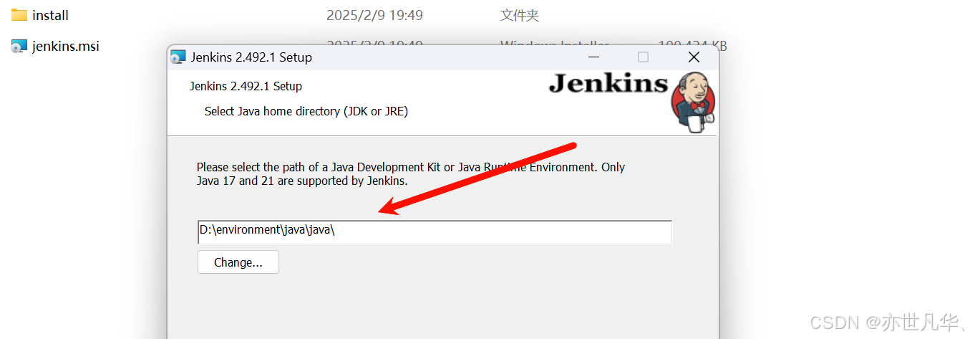The width and height of the screenshot is (980, 339).
Task: Click the Jenkins butler mascot logo
Action: [x=693, y=102]
